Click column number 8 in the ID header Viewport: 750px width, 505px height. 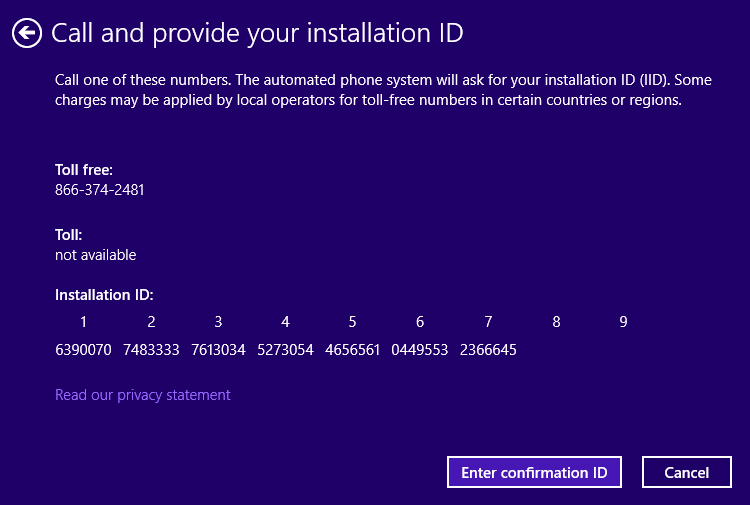556,322
